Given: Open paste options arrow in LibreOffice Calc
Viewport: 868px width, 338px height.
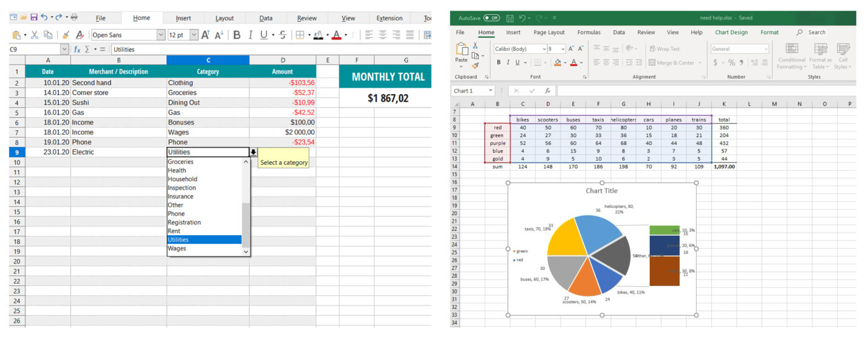Looking at the screenshot, I should [x=25, y=35].
